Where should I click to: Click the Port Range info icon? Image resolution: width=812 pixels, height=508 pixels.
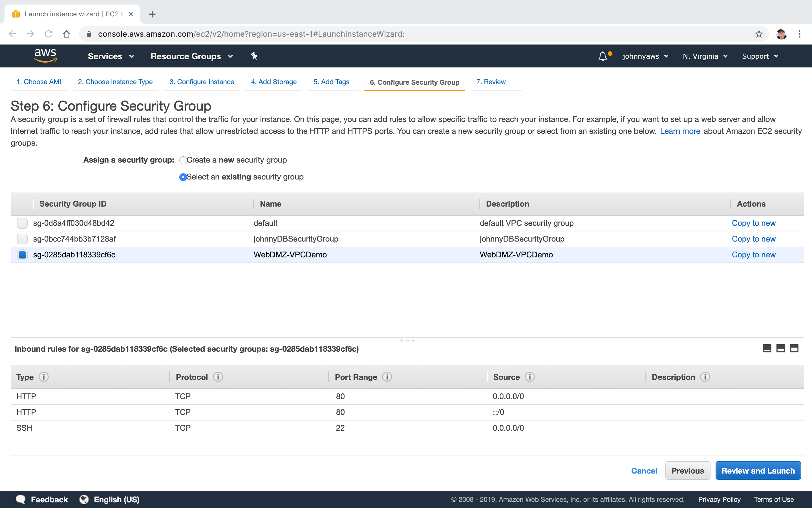point(387,377)
